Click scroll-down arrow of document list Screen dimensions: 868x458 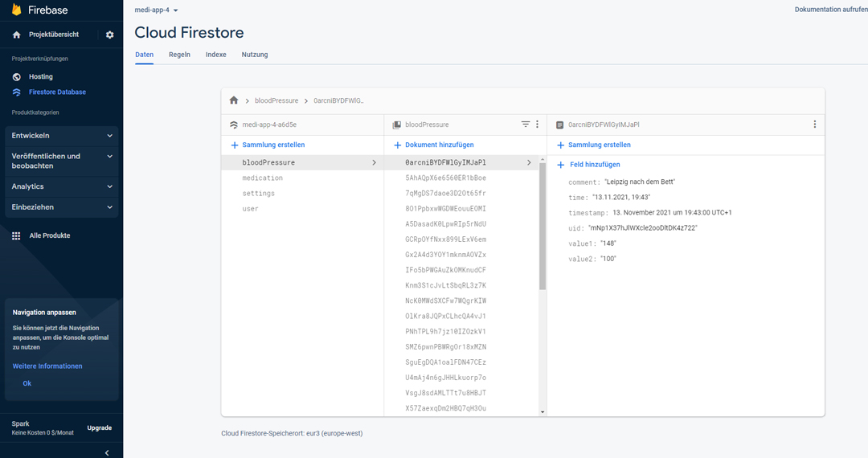point(542,412)
